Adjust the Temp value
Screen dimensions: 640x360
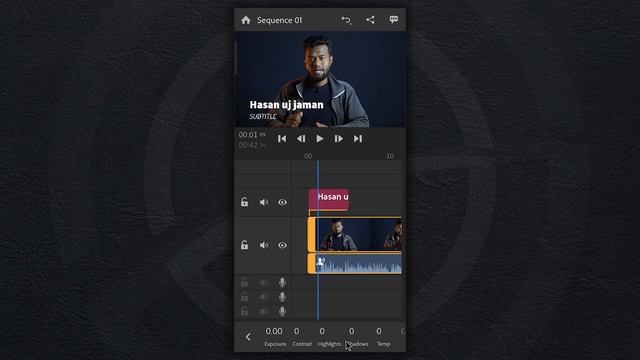[x=383, y=337]
